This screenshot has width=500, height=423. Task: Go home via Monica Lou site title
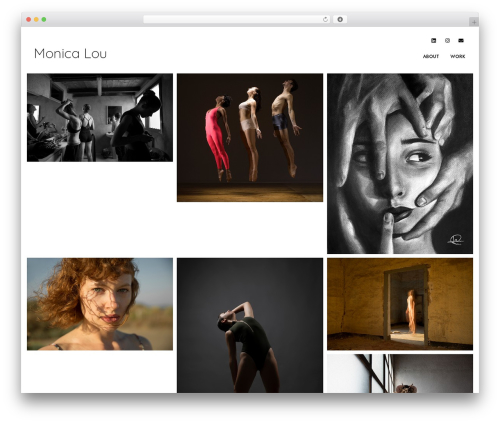pyautogui.click(x=70, y=53)
